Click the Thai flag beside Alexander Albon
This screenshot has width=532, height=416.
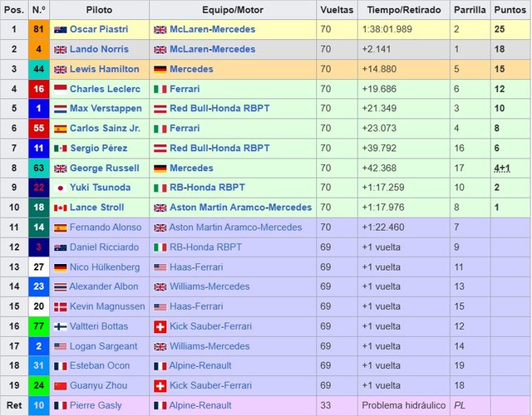pos(61,287)
